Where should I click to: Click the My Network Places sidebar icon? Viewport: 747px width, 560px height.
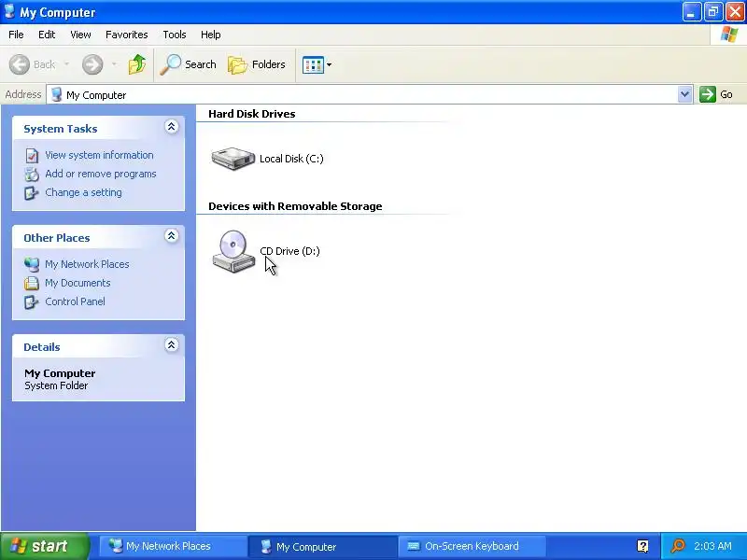click(32, 264)
